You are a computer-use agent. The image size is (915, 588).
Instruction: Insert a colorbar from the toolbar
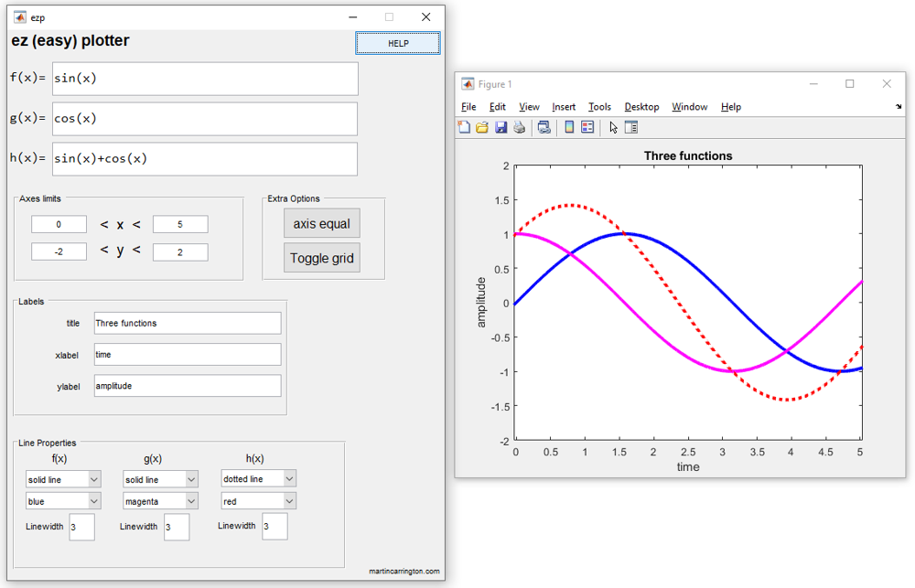(569, 128)
